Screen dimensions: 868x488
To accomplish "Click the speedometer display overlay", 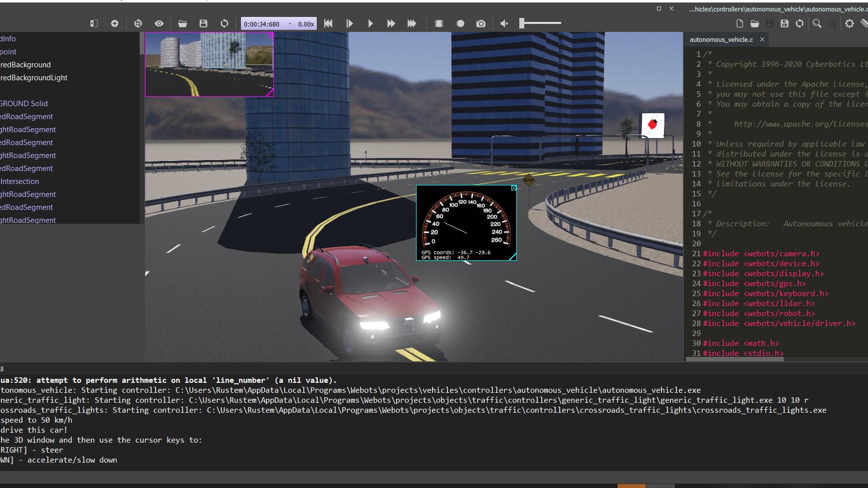I will 466,223.
